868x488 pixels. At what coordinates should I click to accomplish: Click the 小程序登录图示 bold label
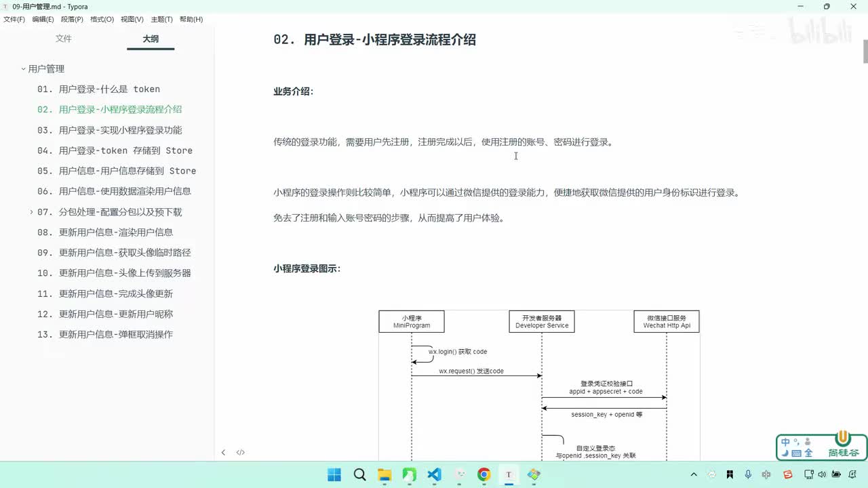pos(307,268)
